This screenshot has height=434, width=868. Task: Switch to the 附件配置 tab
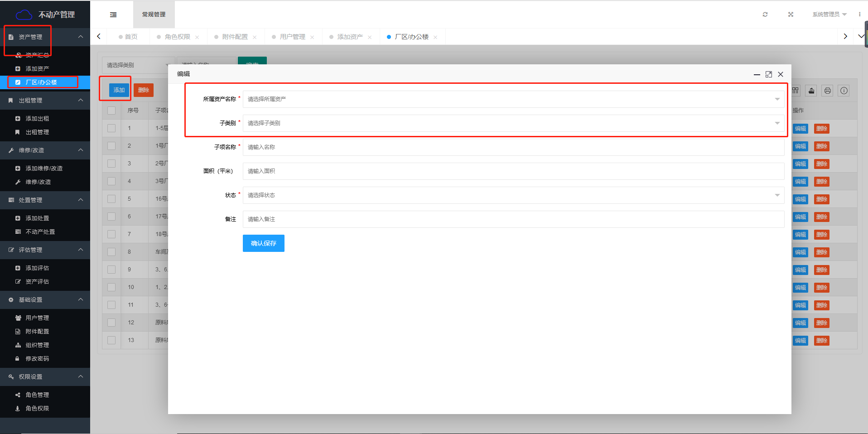point(235,37)
